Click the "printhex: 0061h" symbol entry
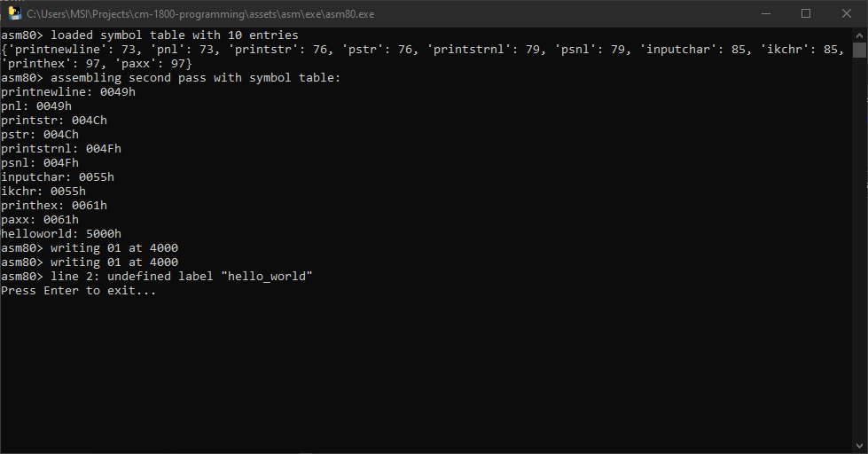 pyautogui.click(x=54, y=206)
